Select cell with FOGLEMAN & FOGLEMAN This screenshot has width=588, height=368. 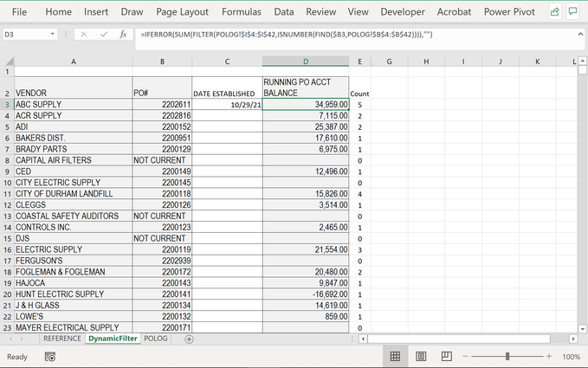coord(73,272)
